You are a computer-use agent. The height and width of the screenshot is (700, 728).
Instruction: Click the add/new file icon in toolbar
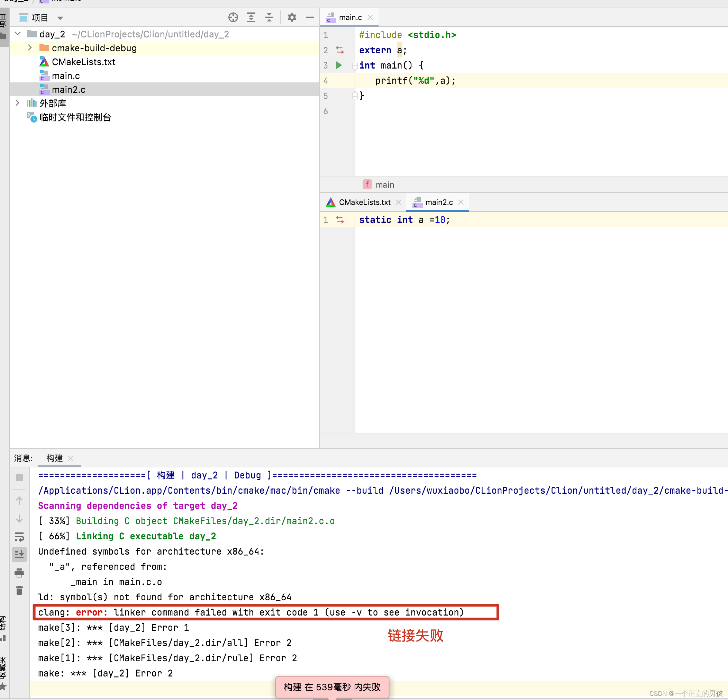click(232, 16)
